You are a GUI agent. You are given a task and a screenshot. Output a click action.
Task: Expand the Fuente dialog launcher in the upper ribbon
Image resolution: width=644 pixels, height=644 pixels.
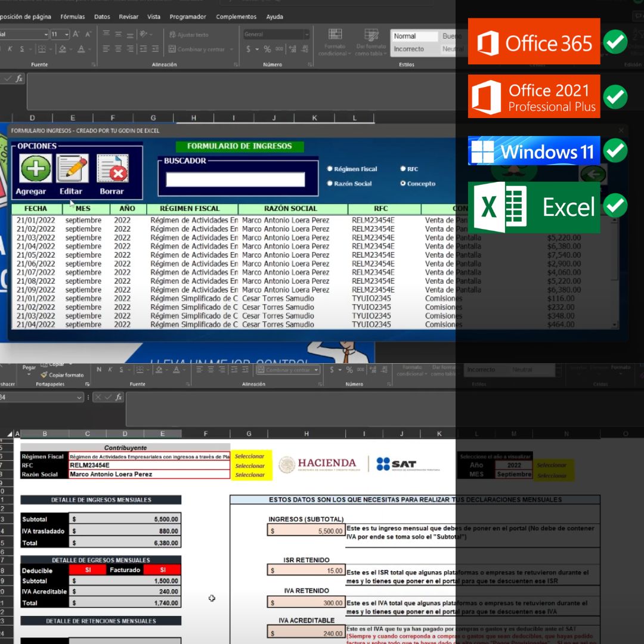[94, 64]
